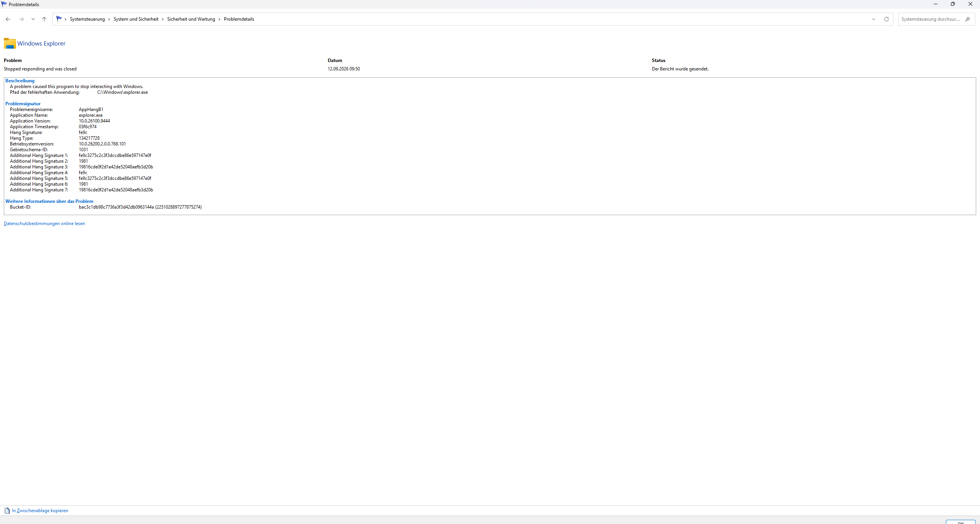Select Problemdetails breadcrumb

[x=239, y=19]
